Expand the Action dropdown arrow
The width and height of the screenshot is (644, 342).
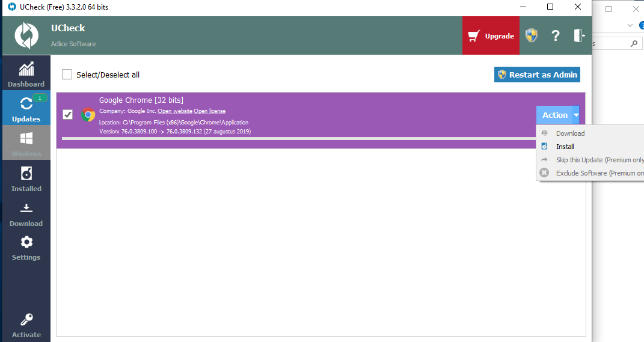[x=576, y=115]
